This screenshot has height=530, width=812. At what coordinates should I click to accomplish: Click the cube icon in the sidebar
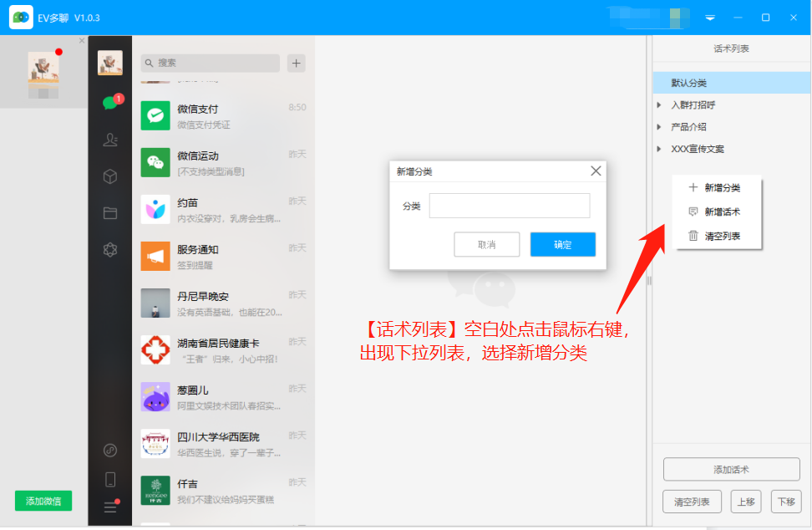109,176
